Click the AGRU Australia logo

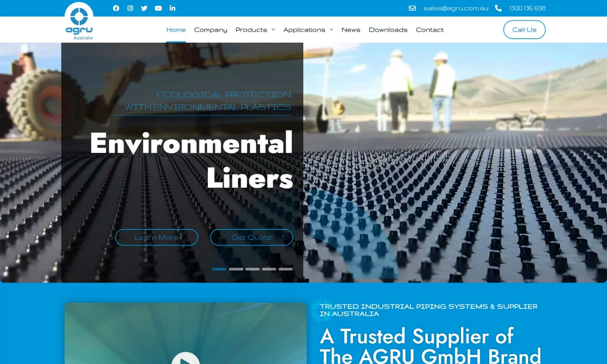[x=79, y=22]
